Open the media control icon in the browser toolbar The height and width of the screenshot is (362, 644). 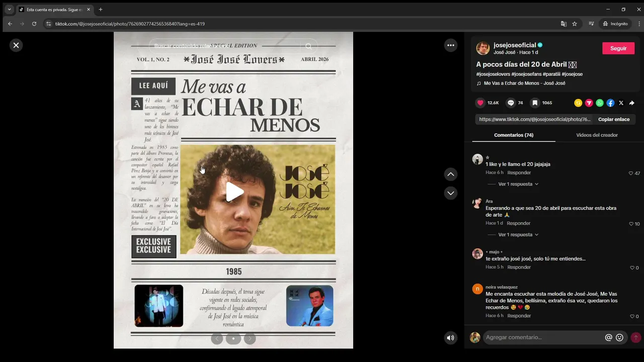[592, 24]
